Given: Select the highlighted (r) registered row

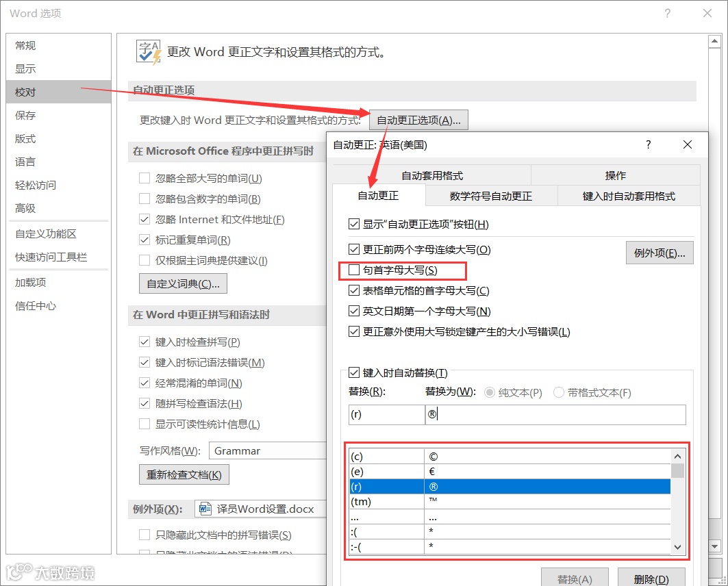Looking at the screenshot, I should [510, 486].
